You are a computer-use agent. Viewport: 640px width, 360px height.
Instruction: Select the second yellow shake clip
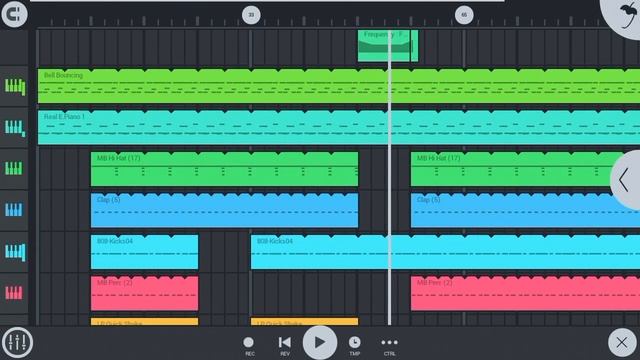click(x=304, y=322)
